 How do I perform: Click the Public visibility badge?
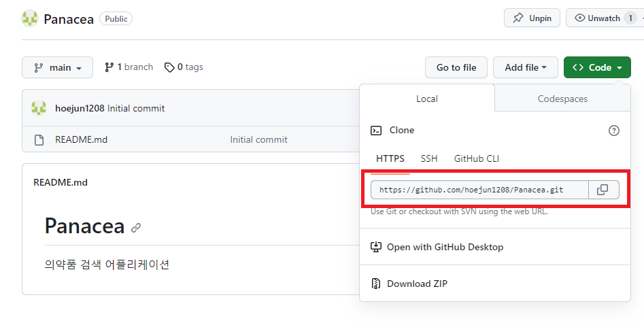[x=116, y=18]
